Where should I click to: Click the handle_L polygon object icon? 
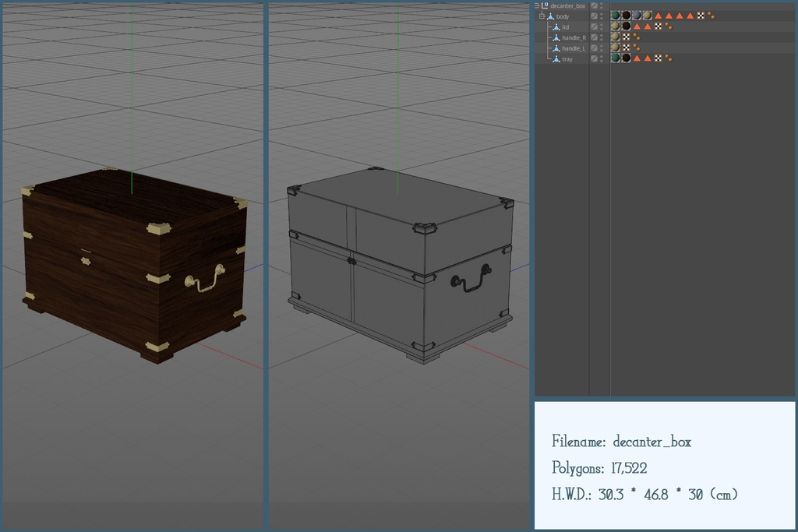pos(556,48)
